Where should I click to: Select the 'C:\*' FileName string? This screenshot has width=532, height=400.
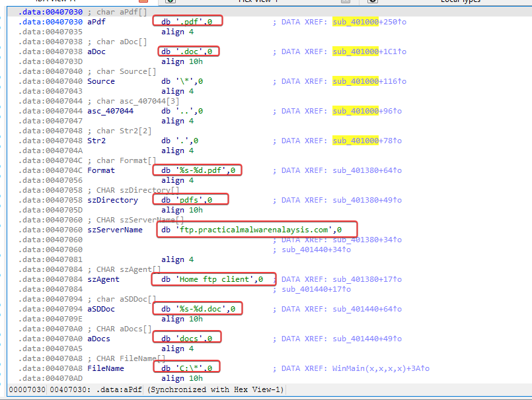(187, 368)
